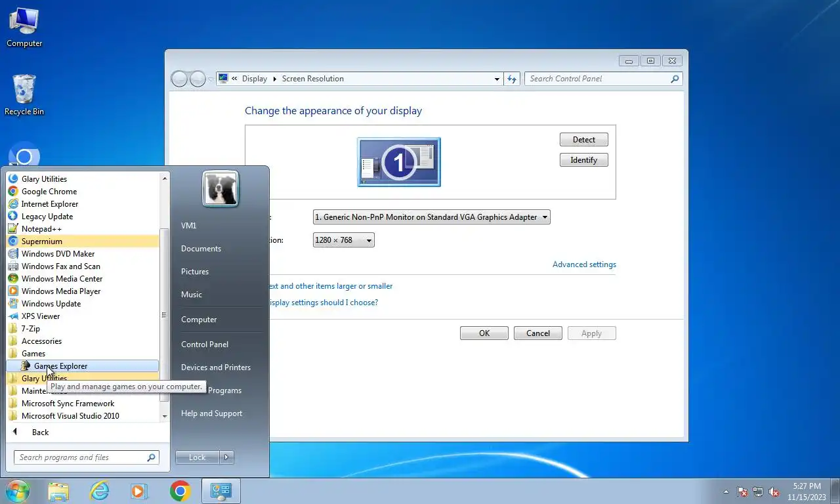Viewport: 840px width, 504px height.
Task: Open VM1 user folder
Action: [x=189, y=226]
